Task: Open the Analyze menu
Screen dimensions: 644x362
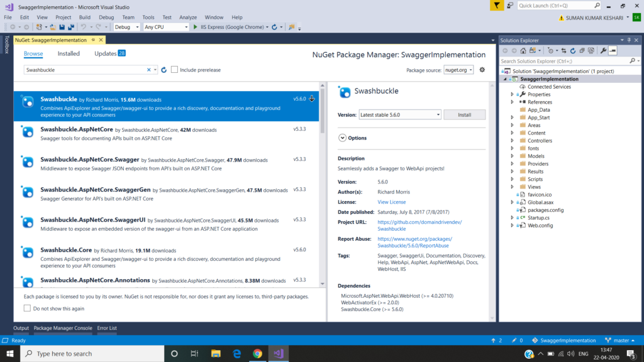Action: 187,17
